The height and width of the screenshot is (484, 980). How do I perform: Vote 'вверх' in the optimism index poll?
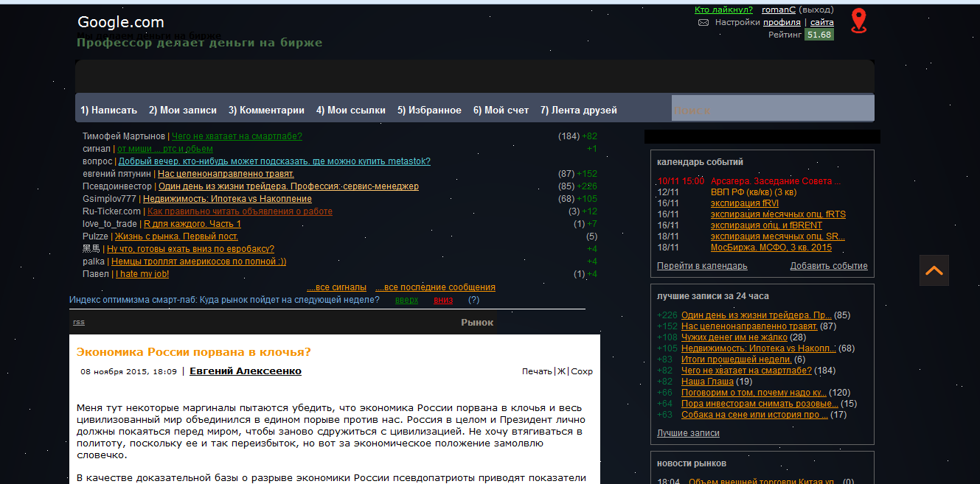pos(406,300)
